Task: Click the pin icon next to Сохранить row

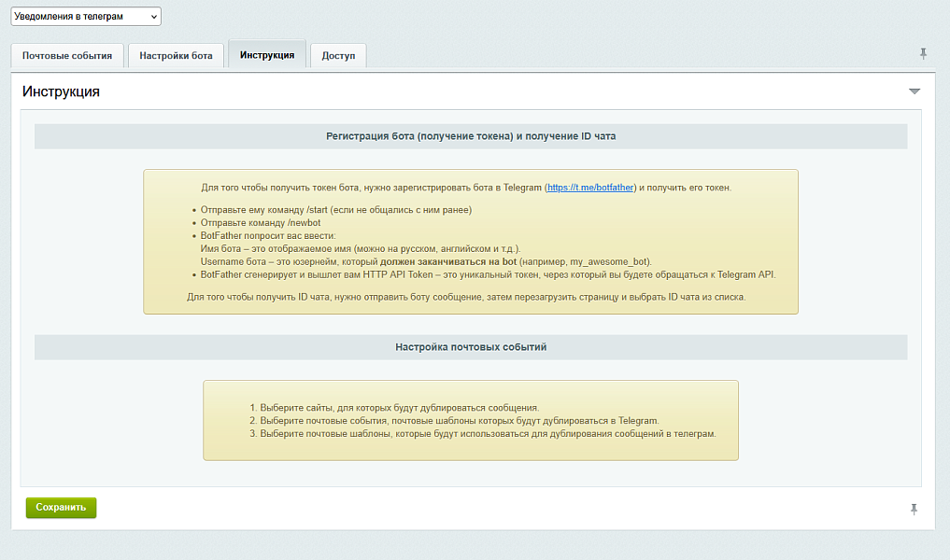Action: point(915,509)
